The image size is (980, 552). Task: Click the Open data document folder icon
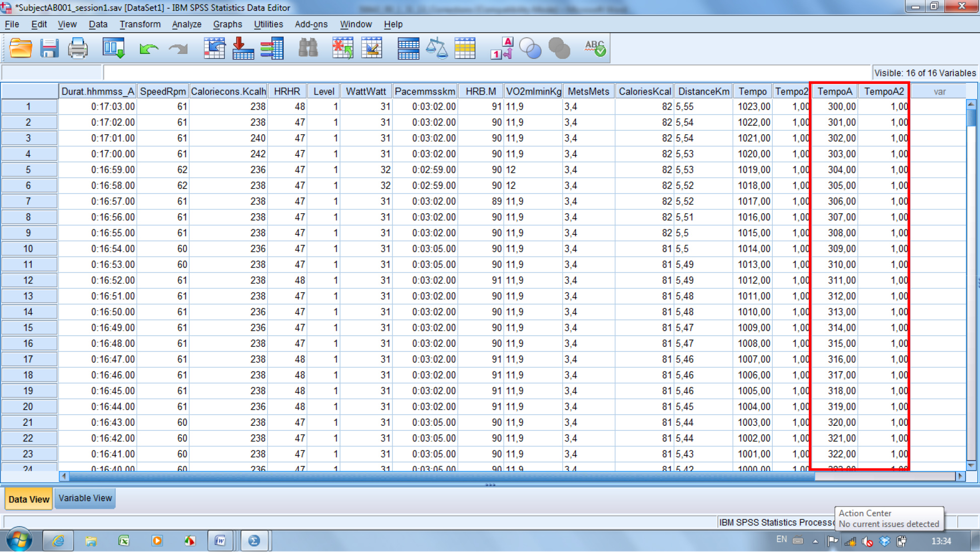tap(21, 49)
